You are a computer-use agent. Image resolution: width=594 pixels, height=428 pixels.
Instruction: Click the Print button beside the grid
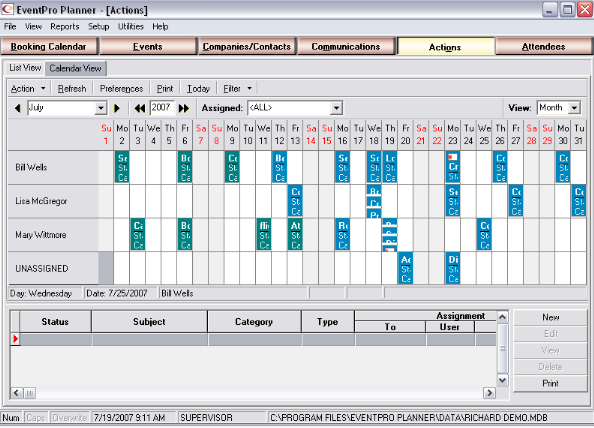[x=550, y=383]
